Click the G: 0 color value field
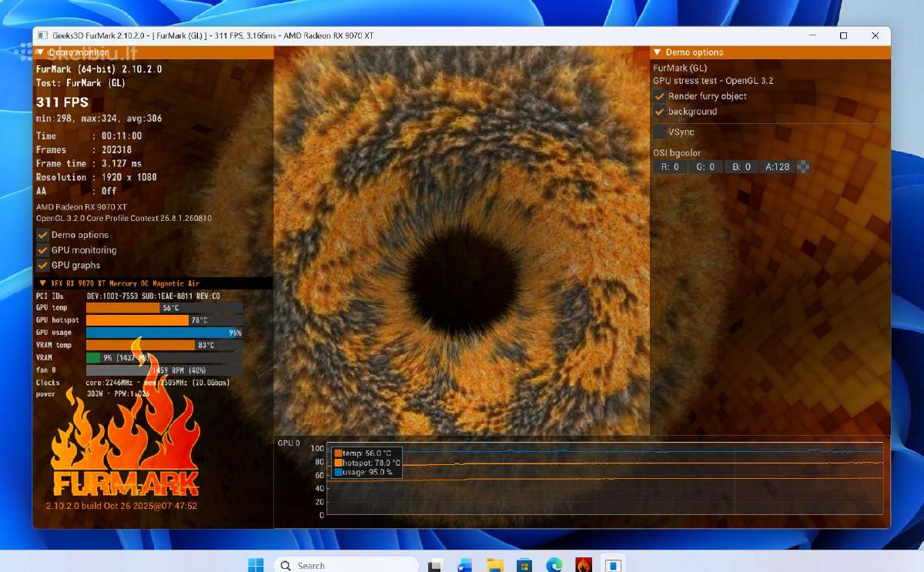924x572 pixels. tap(705, 166)
